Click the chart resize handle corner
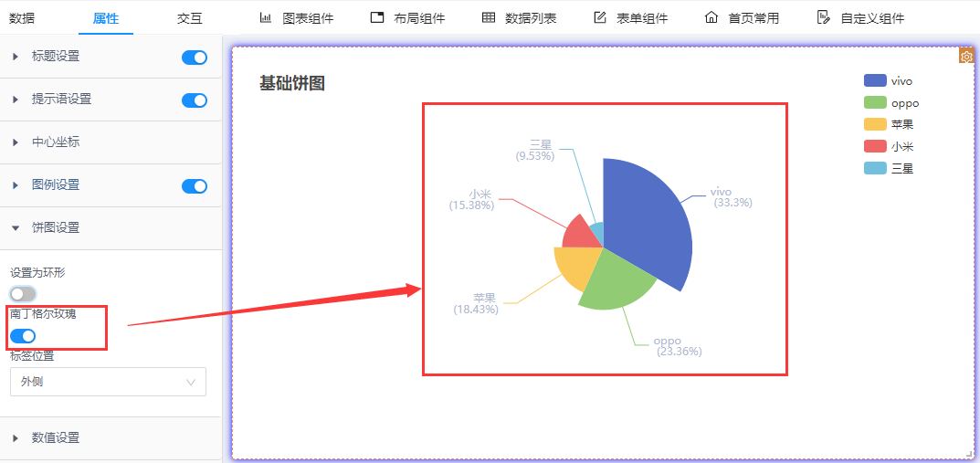 969,454
